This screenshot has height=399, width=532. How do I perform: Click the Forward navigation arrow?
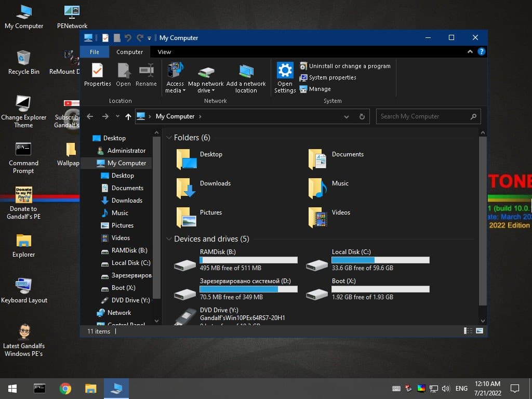click(105, 116)
